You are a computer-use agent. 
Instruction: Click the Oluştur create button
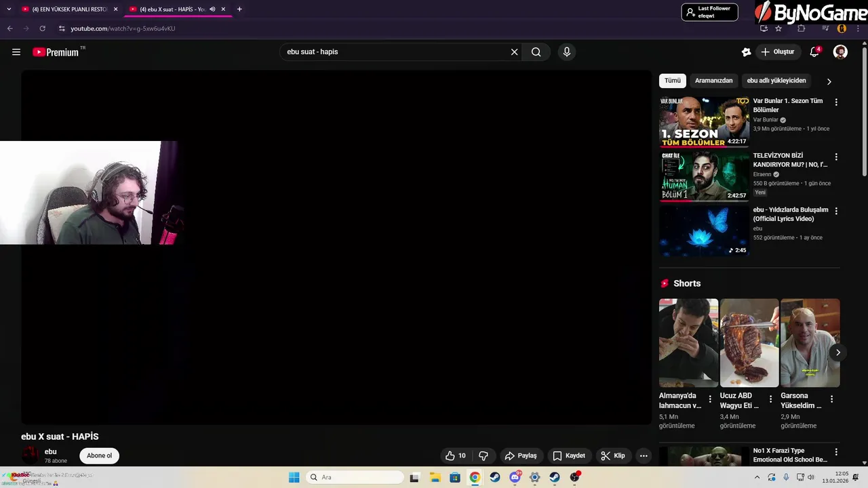(x=777, y=52)
